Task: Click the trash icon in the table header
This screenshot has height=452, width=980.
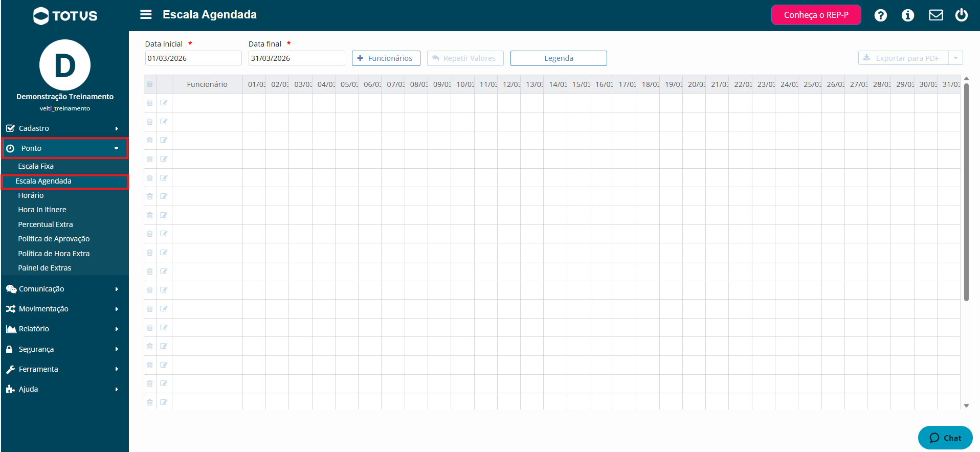Action: coord(150,84)
